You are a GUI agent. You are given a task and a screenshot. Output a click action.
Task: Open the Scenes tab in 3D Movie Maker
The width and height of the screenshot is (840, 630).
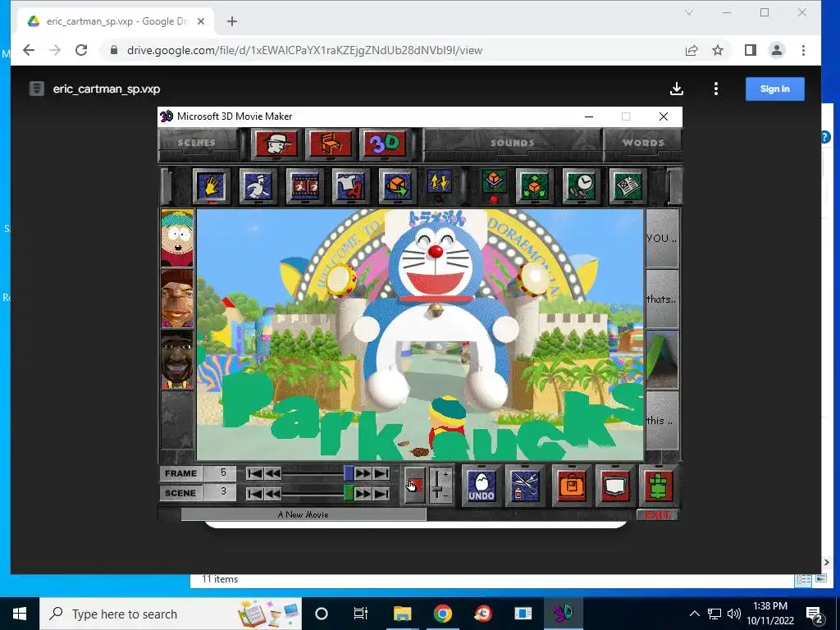click(x=197, y=143)
